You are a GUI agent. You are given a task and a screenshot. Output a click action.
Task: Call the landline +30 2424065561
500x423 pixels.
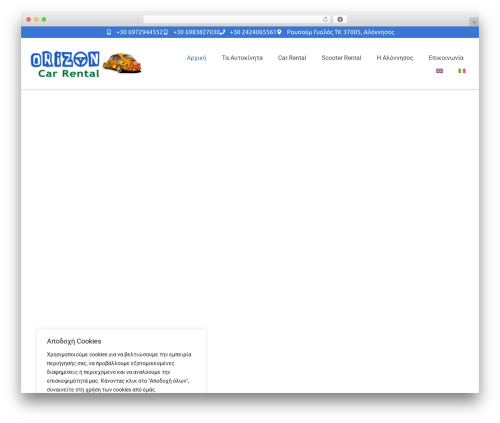coord(253,32)
